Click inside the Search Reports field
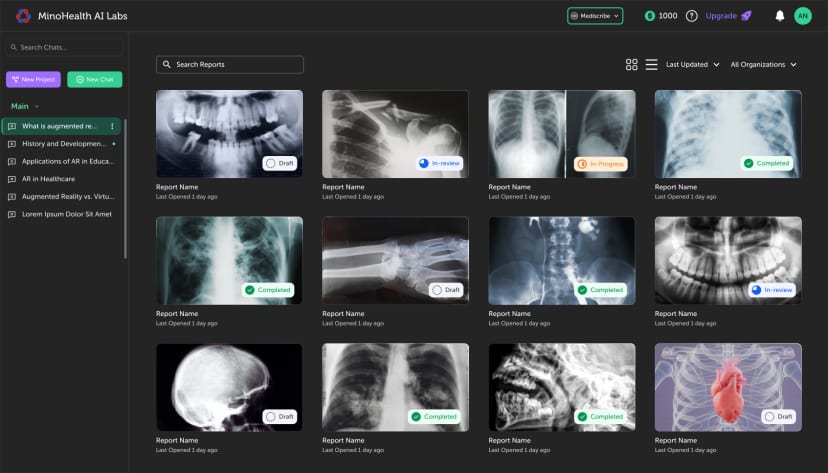Screen dimensions: 828x473 click(230, 64)
